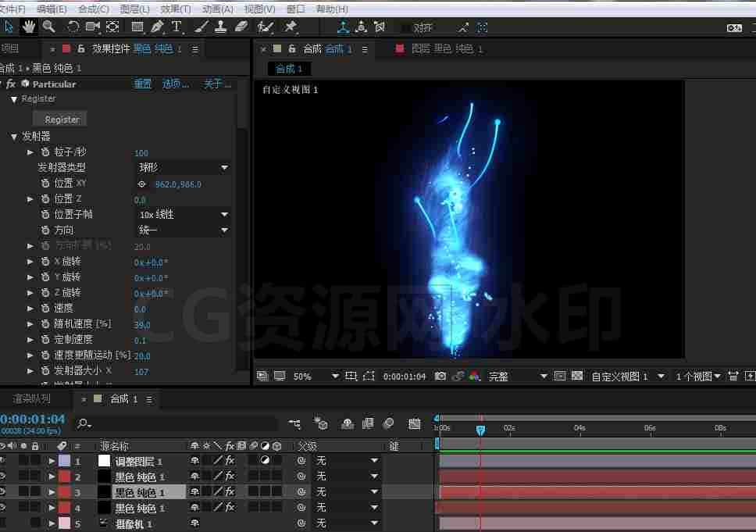Toggle the stopwatch for 粒子/秒

tap(45, 152)
